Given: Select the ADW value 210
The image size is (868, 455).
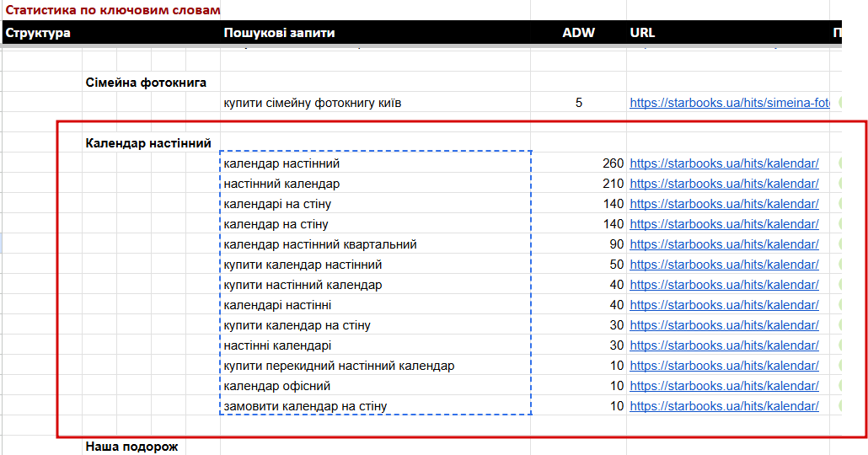Looking at the screenshot, I should 613,184.
